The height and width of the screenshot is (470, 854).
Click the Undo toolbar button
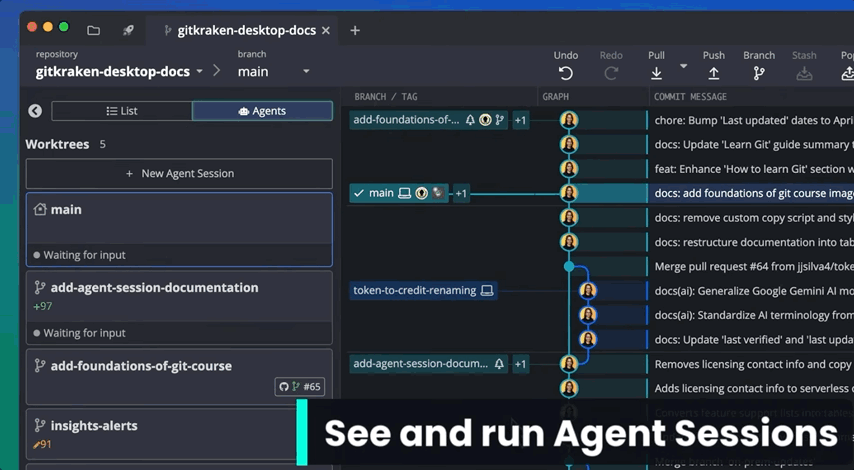pyautogui.click(x=566, y=65)
